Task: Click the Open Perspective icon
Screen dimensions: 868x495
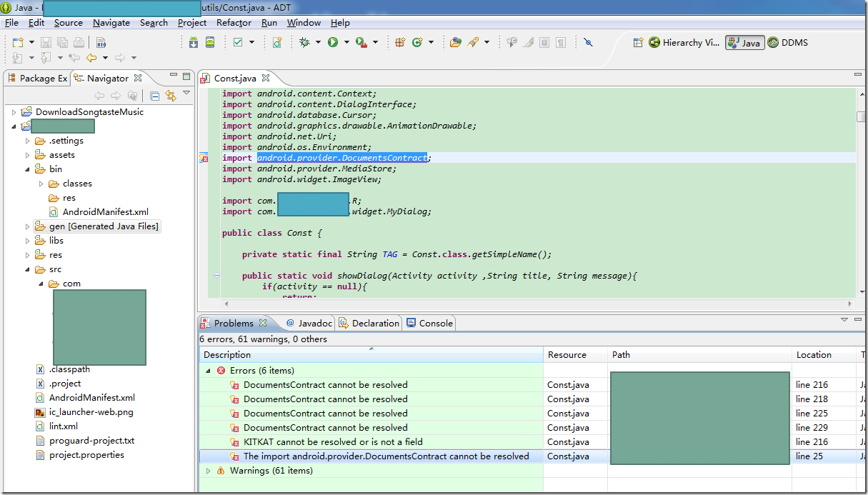Action: coord(638,43)
